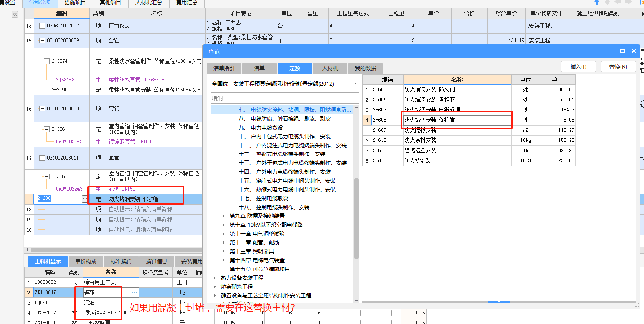The width and height of the screenshot is (644, 324).
Task: Click the 替换(R) button
Action: pos(618,67)
